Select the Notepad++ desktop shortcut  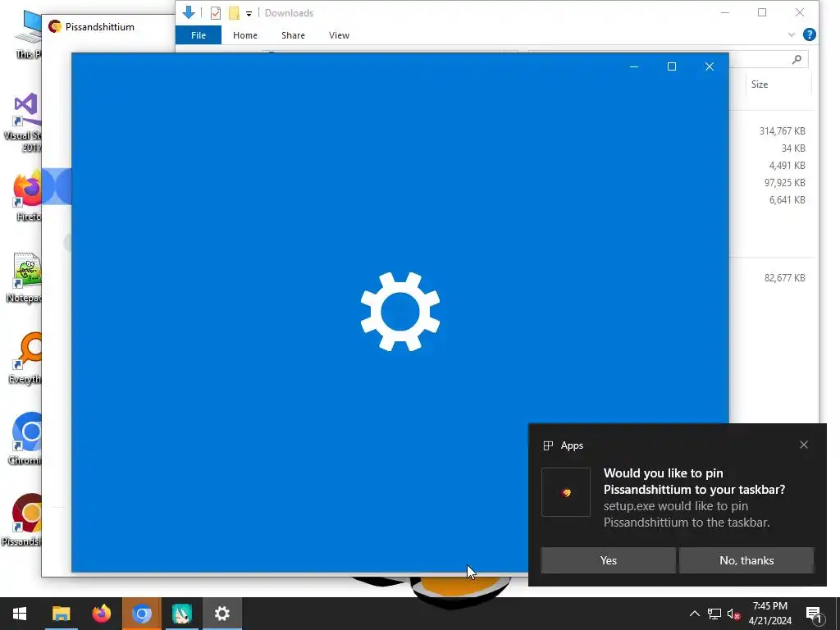click(x=22, y=277)
